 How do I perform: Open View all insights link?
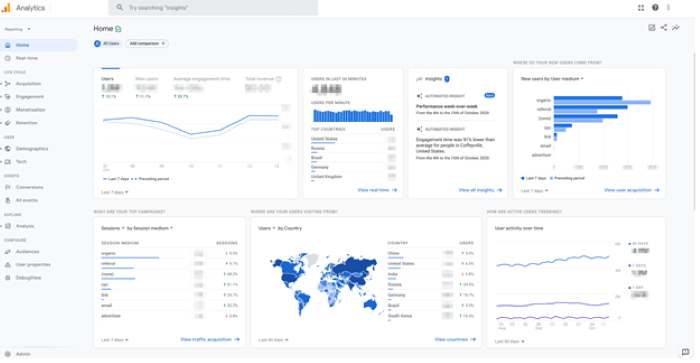tap(480, 190)
